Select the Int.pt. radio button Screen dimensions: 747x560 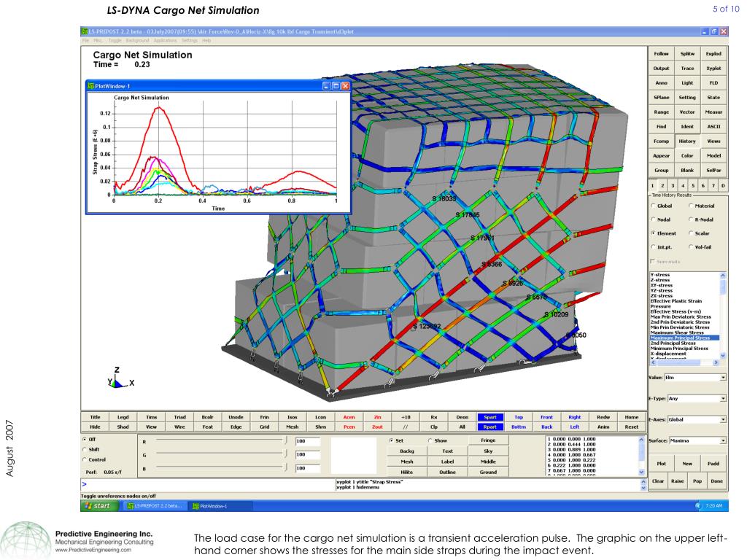pyautogui.click(x=653, y=246)
